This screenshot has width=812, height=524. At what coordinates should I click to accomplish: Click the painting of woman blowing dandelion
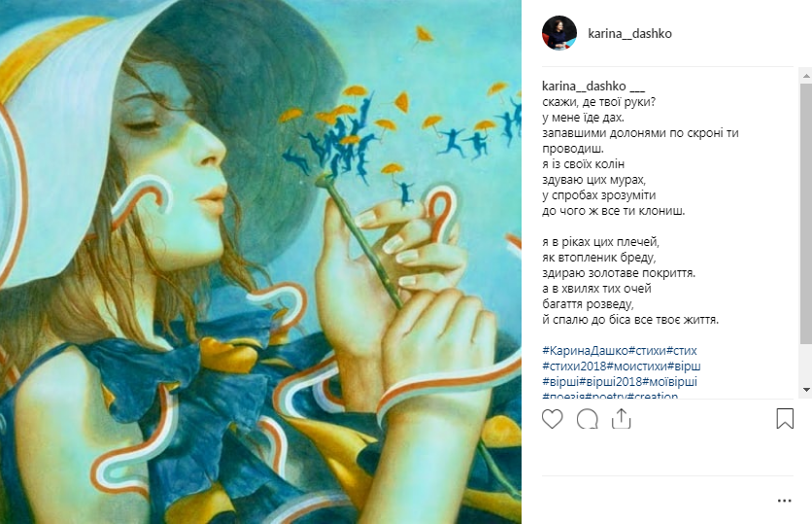260,262
